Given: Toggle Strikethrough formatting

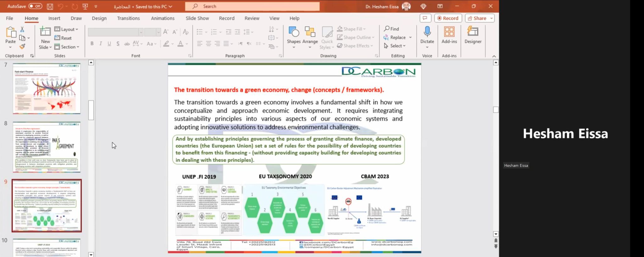Looking at the screenshot, I should point(127,44).
